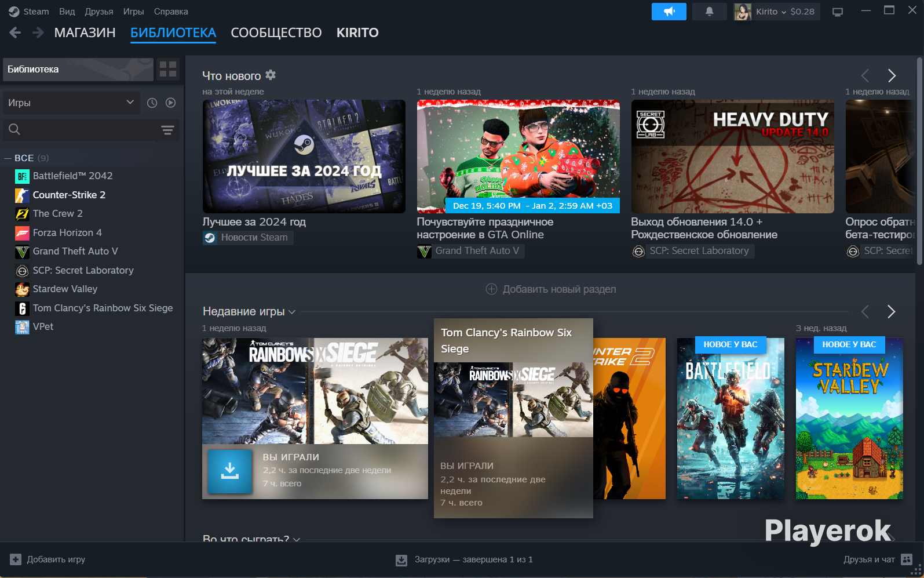Click Rainbow Six Siege icon in list
Image resolution: width=924 pixels, height=578 pixels.
point(22,308)
